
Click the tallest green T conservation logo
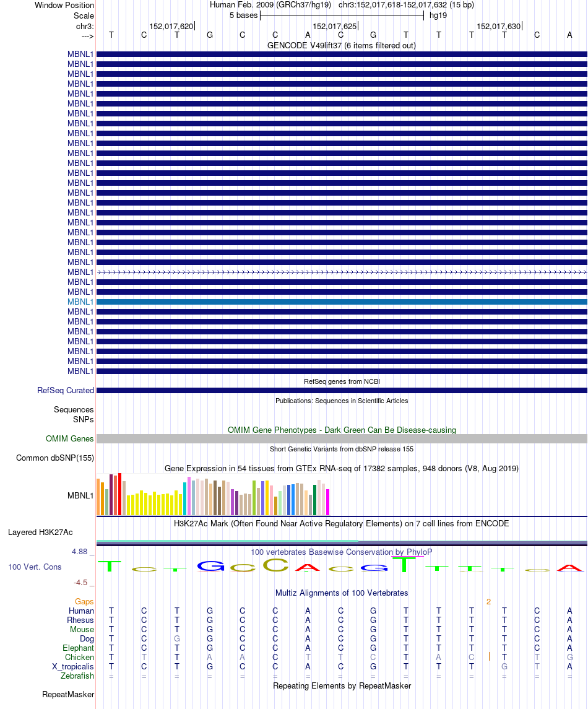point(404,564)
